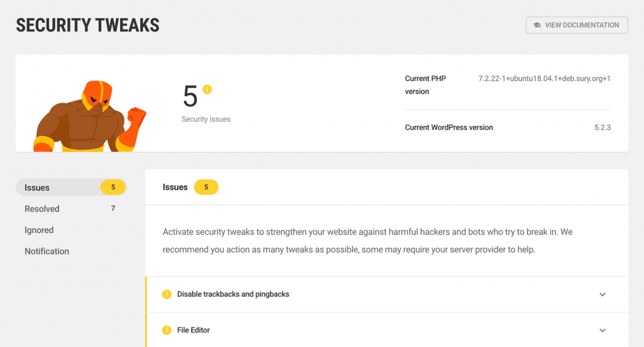Expand Disable trackbacks and pingbacks chevron
This screenshot has width=644, height=347.
[x=602, y=294]
